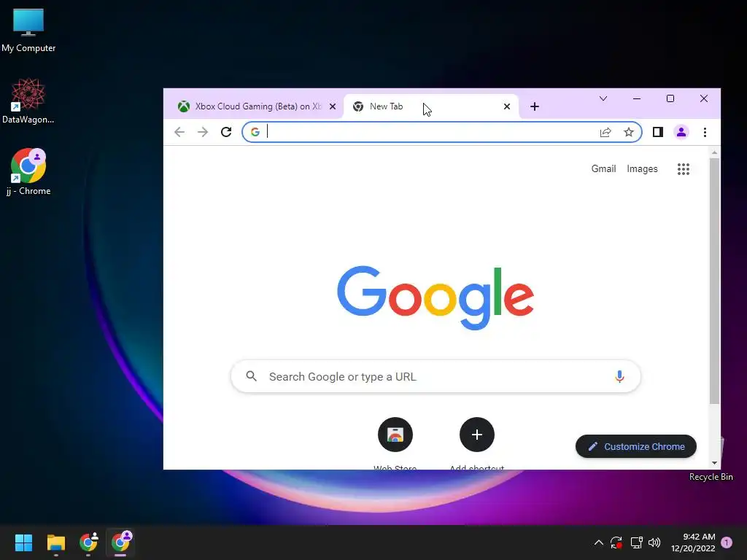Image resolution: width=747 pixels, height=560 pixels.
Task: Open a new browser tab with plus
Action: [x=535, y=106]
